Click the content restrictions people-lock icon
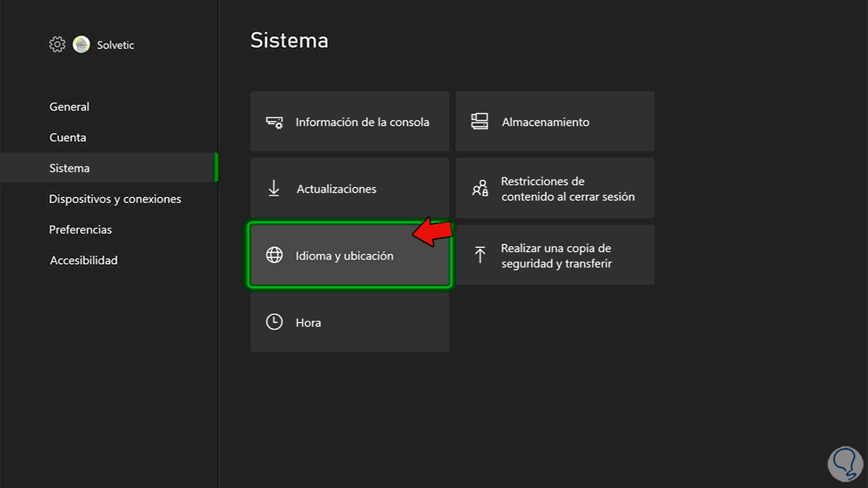 pyautogui.click(x=480, y=189)
